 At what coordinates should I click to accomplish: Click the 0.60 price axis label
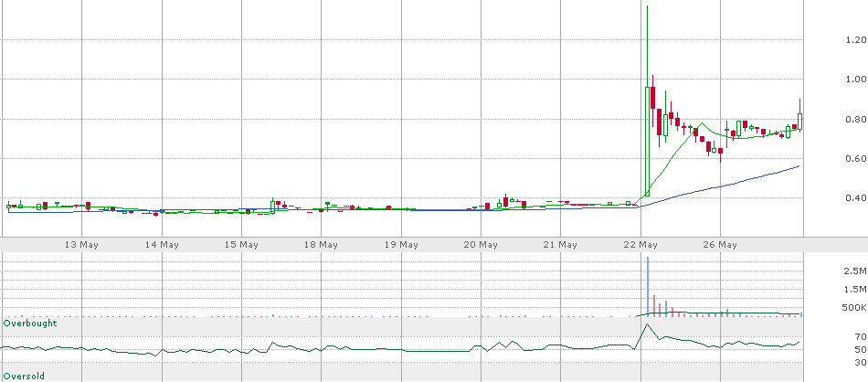coord(856,159)
